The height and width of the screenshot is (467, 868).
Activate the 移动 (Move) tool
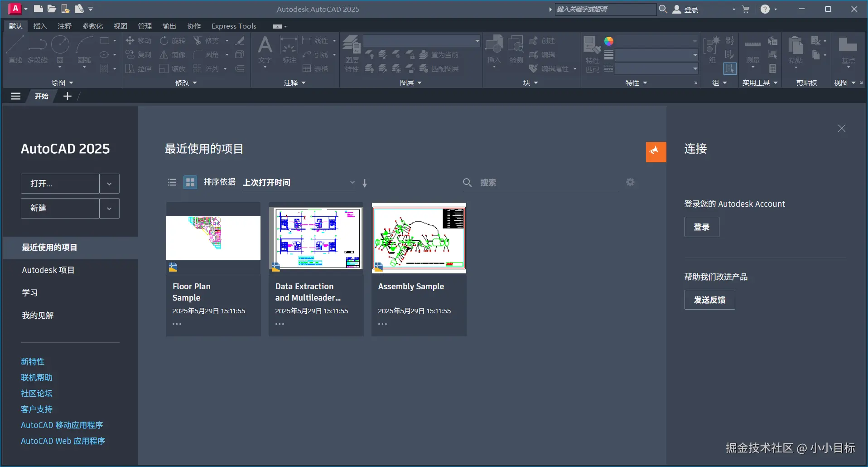pos(139,41)
